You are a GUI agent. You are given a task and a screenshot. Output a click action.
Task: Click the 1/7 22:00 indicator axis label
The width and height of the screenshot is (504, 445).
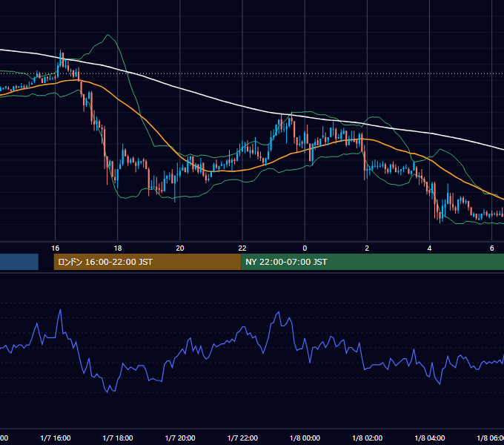click(242, 438)
